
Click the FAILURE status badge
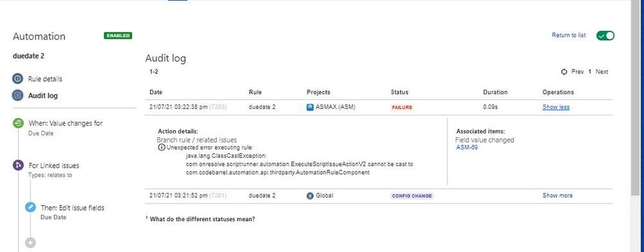402,108
